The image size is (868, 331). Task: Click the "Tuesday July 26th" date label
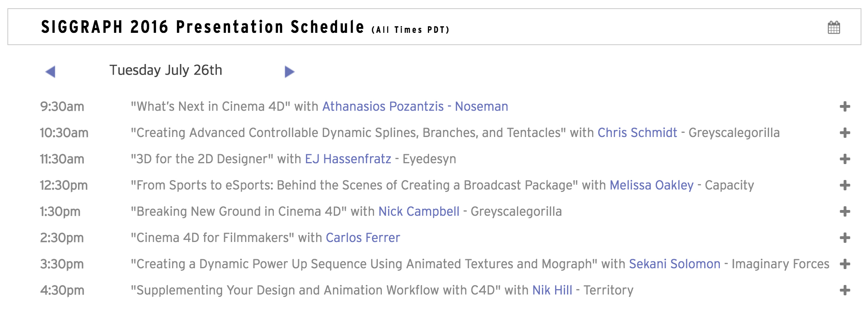pyautogui.click(x=165, y=70)
